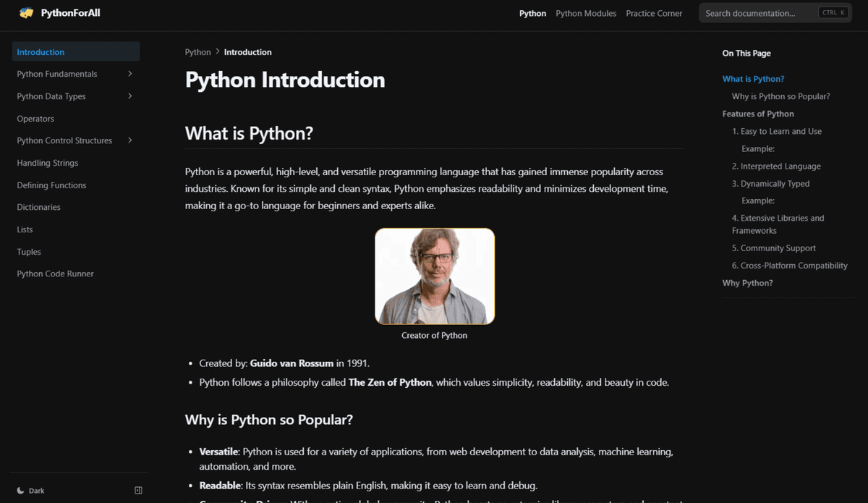Open the Python Modules nav tab

pos(586,13)
